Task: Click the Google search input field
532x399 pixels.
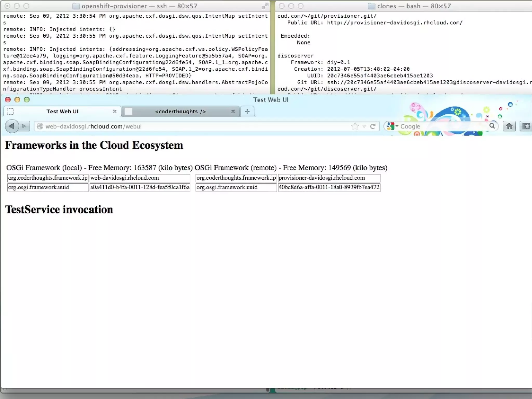Action: [442, 126]
